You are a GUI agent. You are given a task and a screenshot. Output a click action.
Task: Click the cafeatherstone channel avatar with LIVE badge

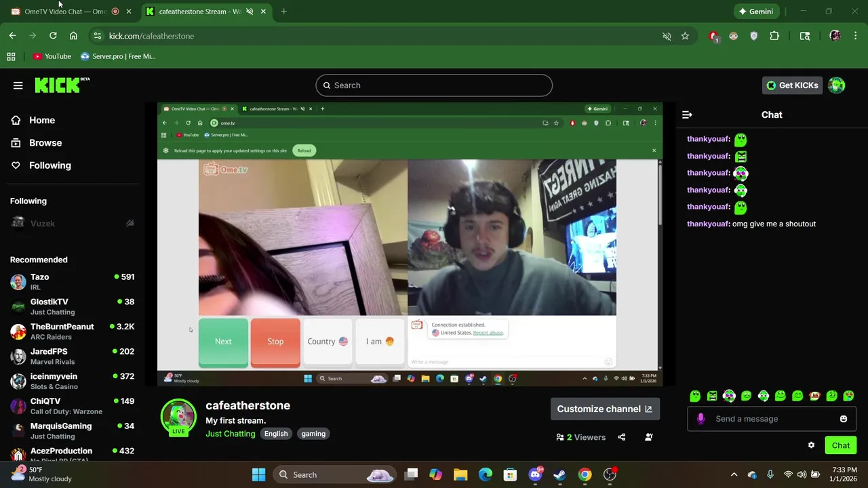coord(178,417)
